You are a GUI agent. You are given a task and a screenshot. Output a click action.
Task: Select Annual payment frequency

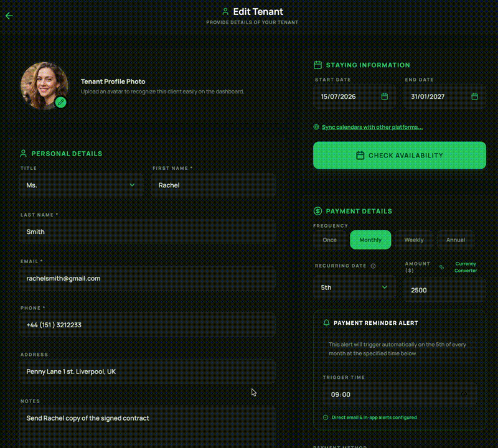(x=456, y=240)
